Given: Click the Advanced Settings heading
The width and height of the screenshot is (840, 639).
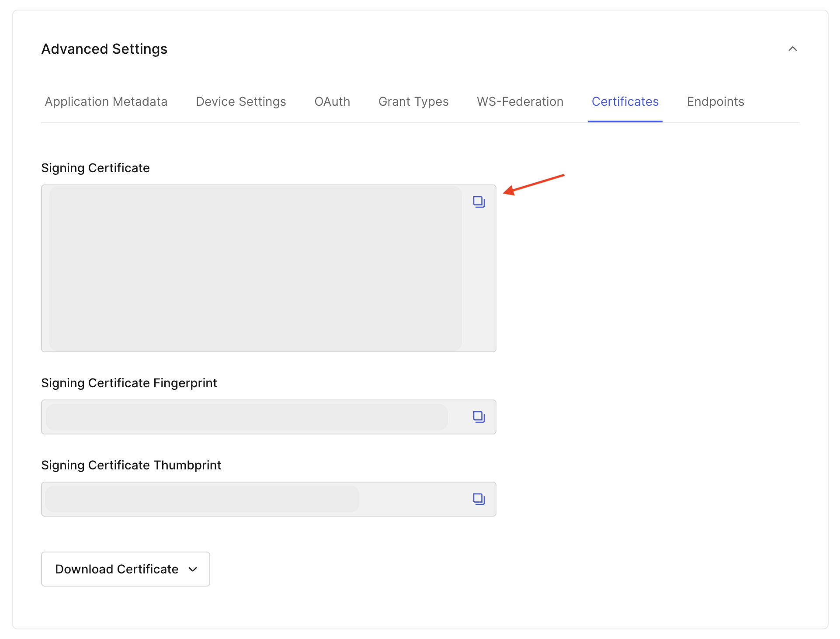Looking at the screenshot, I should 104,49.
